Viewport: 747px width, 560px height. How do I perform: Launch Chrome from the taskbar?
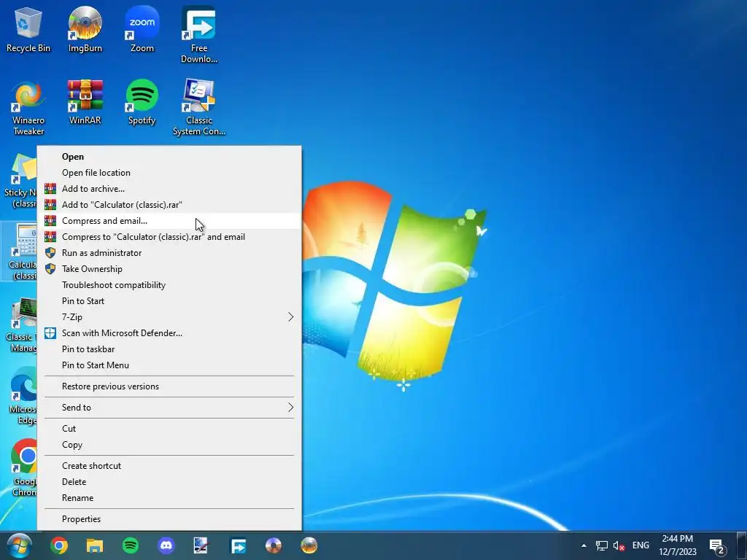click(x=59, y=545)
